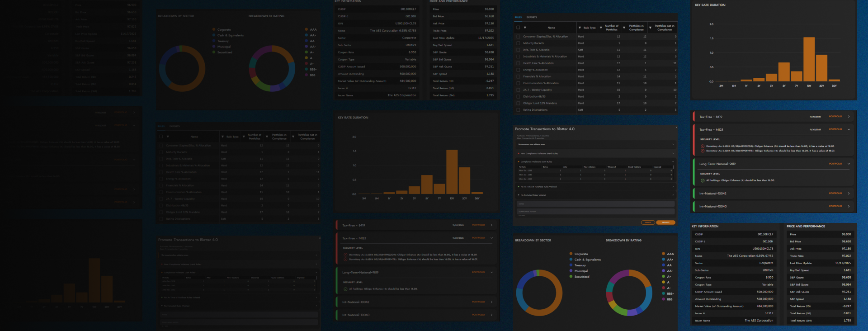Click red error icon in list above Key Information

click(x=702, y=146)
